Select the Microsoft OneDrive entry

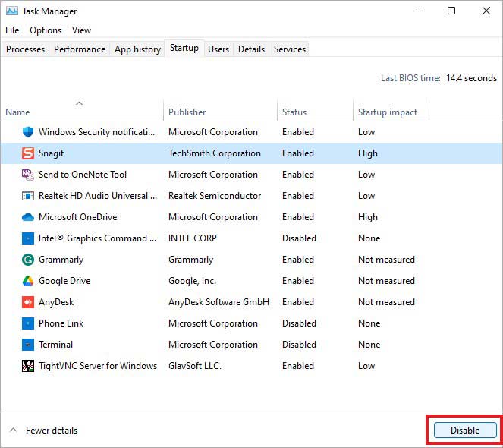(x=77, y=217)
